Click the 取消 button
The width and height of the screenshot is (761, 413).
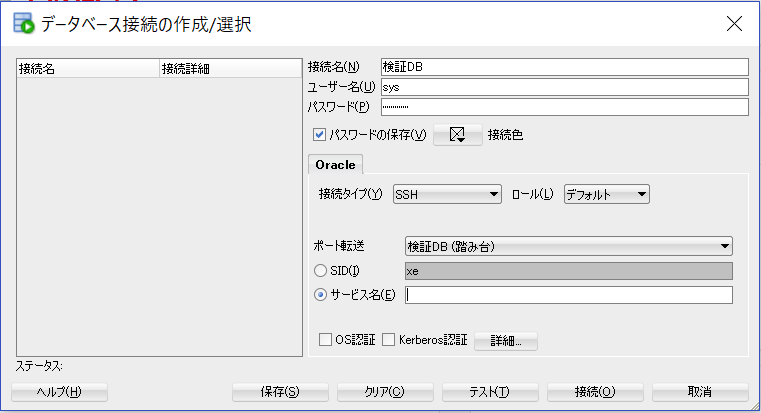coord(700,392)
